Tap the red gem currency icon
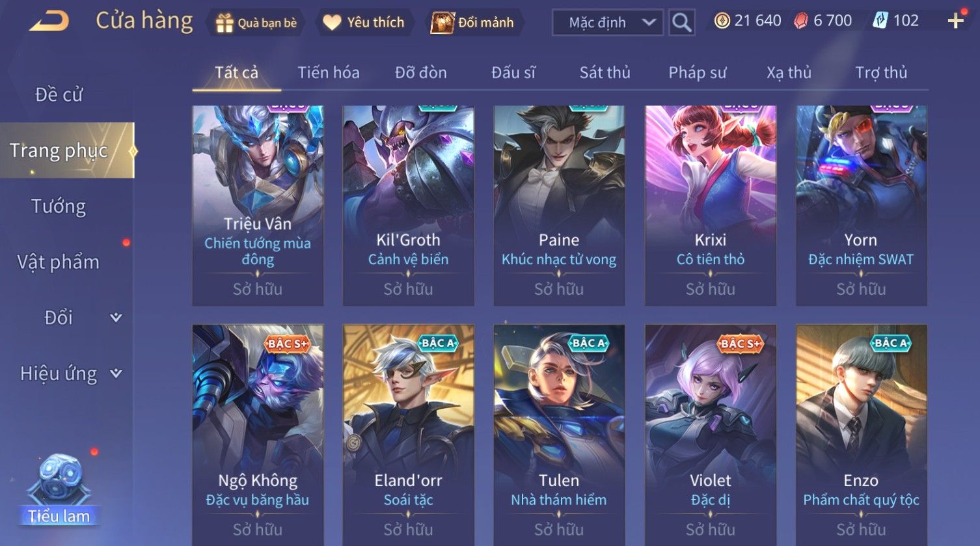The image size is (980, 546). [x=801, y=21]
